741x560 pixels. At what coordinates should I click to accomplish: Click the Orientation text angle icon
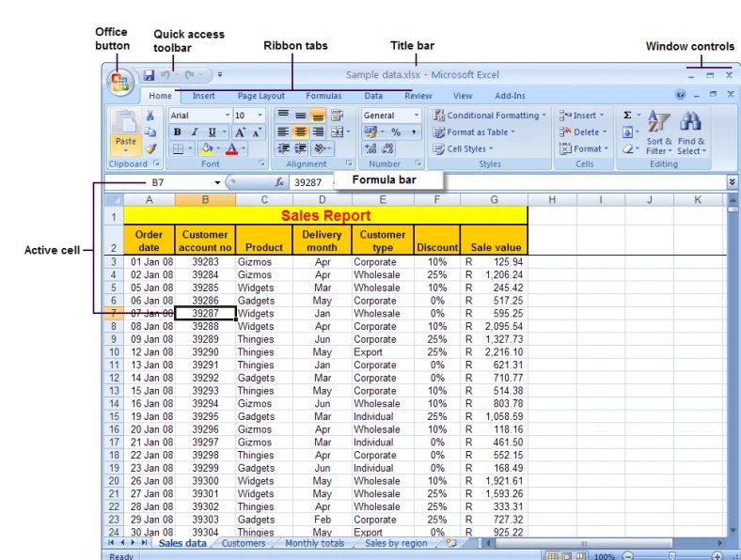pos(320,148)
